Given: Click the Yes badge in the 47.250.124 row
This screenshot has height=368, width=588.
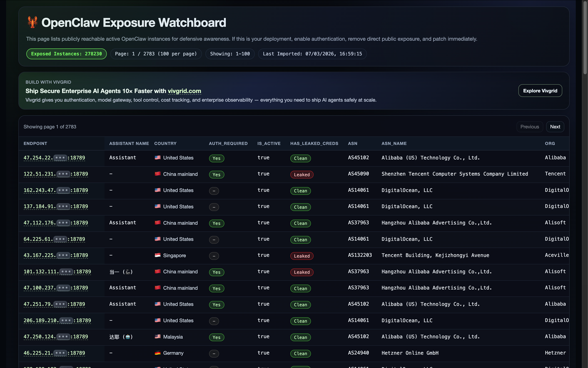Looking at the screenshot, I should coord(217,337).
